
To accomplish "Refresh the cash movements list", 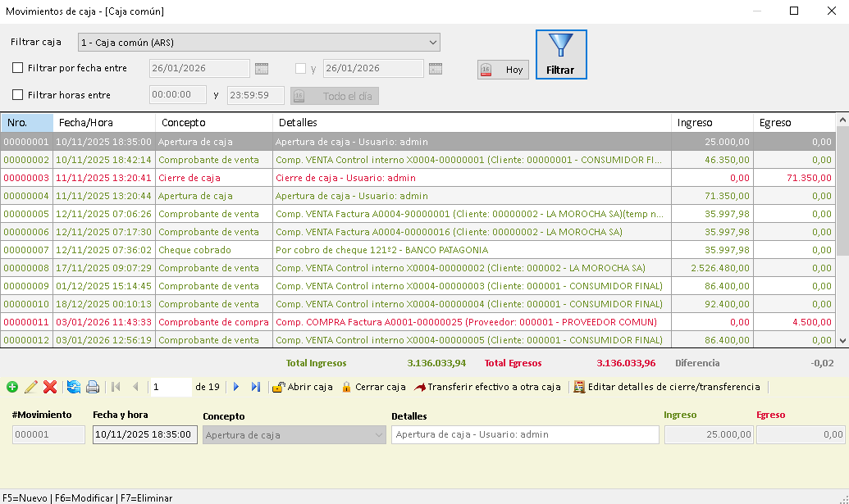I will [73, 387].
